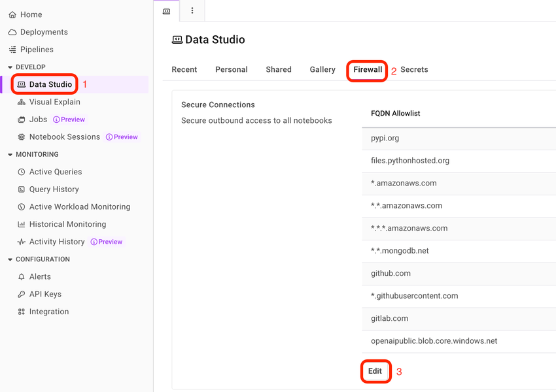
Task: Click the API Keys key icon
Action: (x=22, y=295)
